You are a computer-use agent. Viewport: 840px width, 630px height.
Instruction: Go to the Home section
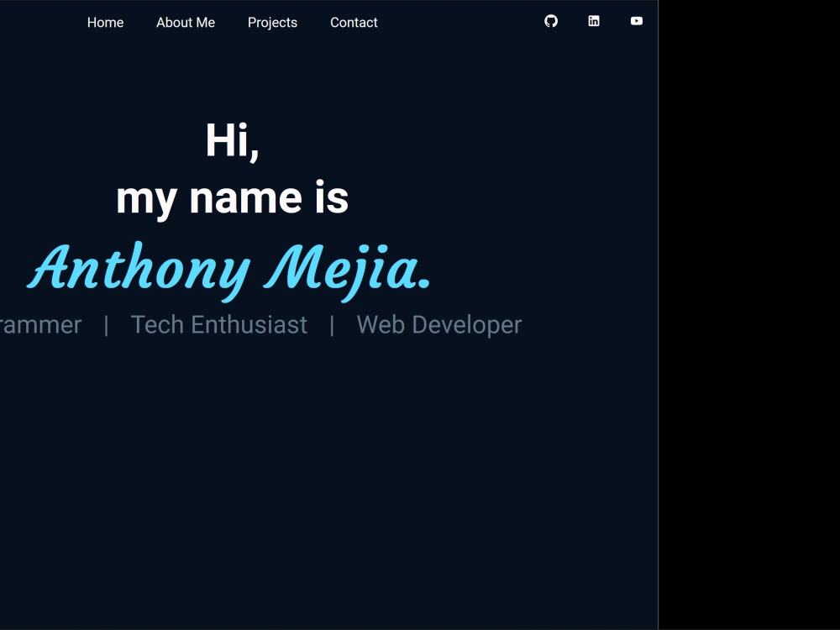click(106, 23)
